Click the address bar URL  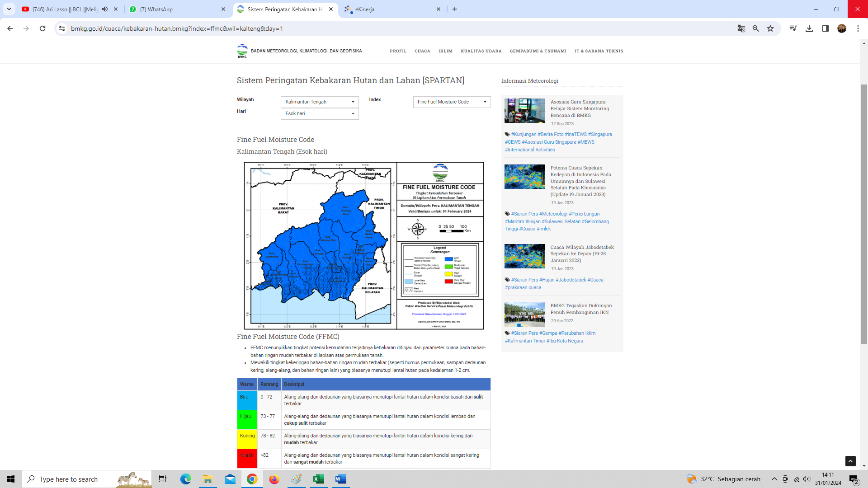coord(177,28)
